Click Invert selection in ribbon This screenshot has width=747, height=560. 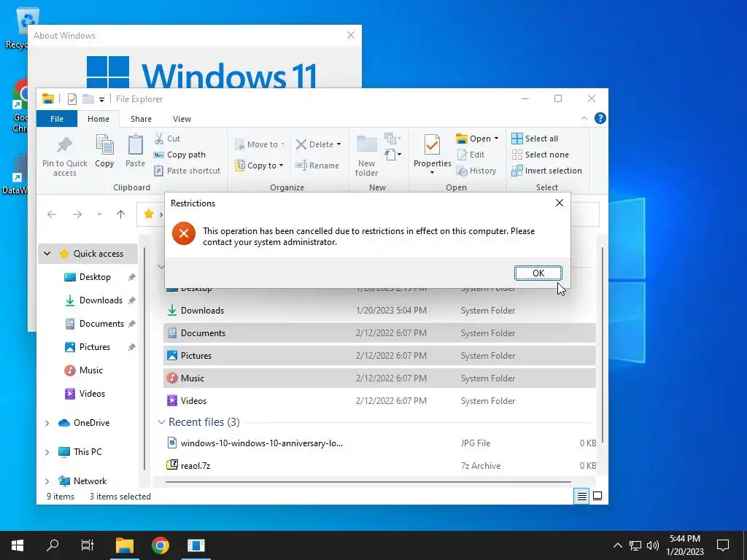(546, 171)
